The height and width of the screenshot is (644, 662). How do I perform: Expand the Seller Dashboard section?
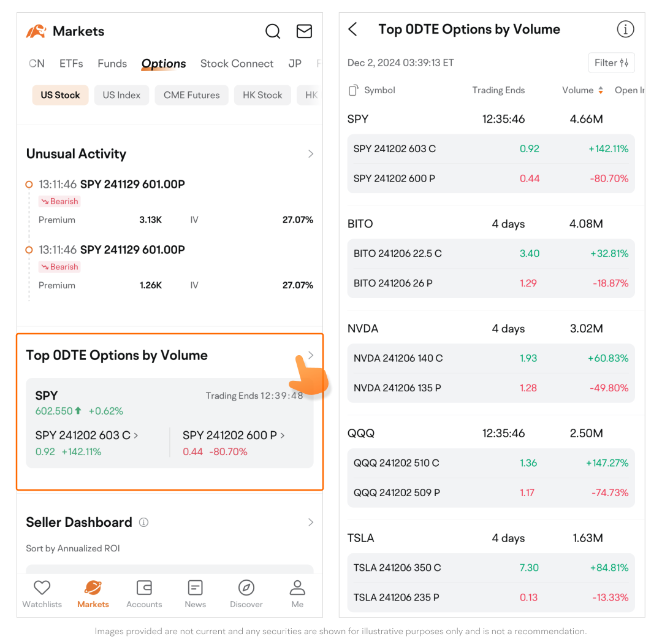click(310, 523)
